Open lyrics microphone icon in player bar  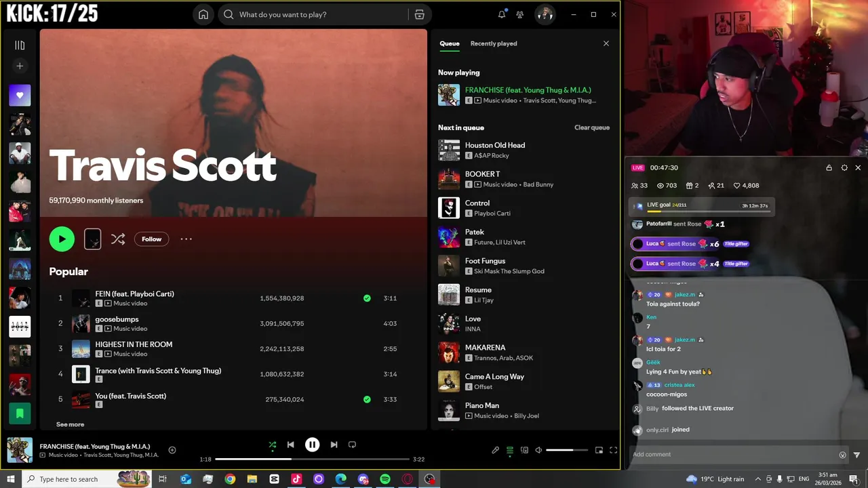pyautogui.click(x=495, y=450)
